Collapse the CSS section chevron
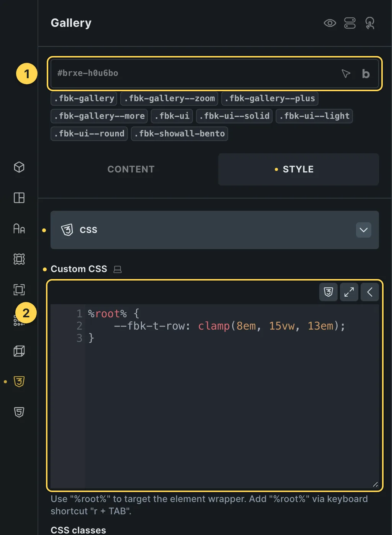This screenshot has height=535, width=392. [x=364, y=230]
